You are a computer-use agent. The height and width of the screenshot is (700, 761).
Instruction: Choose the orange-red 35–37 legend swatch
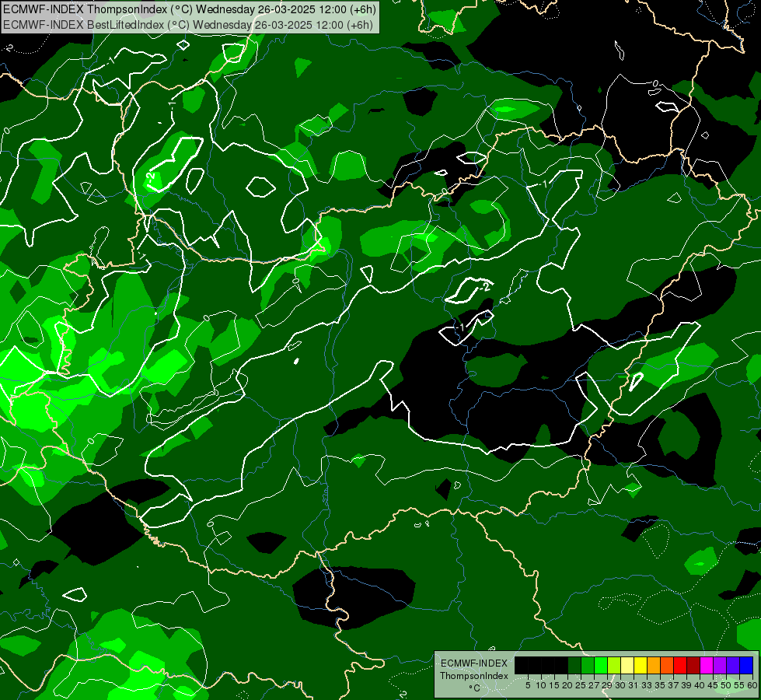[x=666, y=665]
